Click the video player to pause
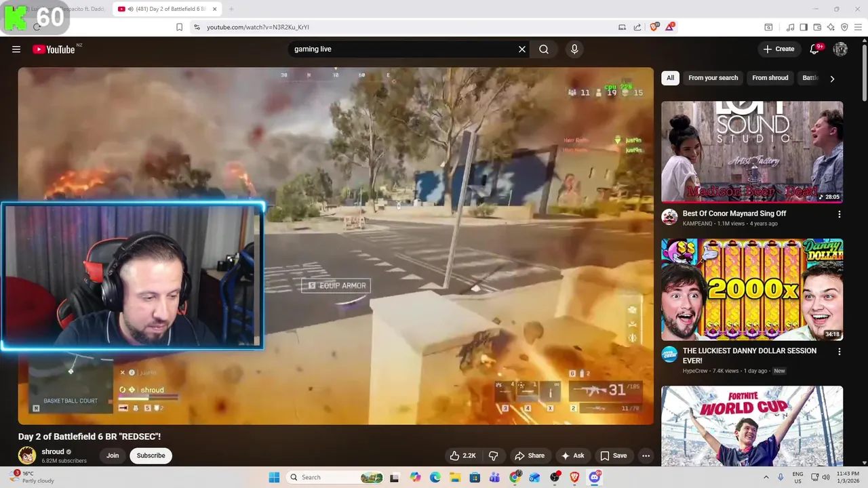The height and width of the screenshot is (488, 868). click(336, 245)
